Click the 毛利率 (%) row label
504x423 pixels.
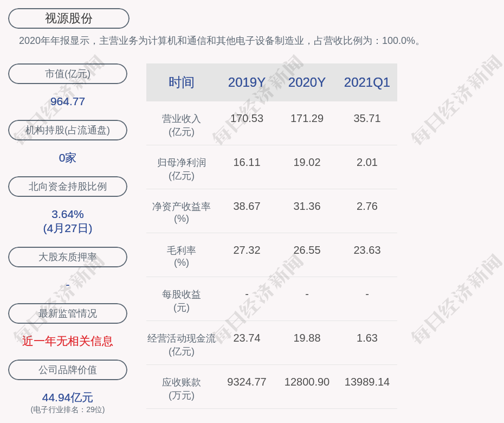(x=182, y=257)
